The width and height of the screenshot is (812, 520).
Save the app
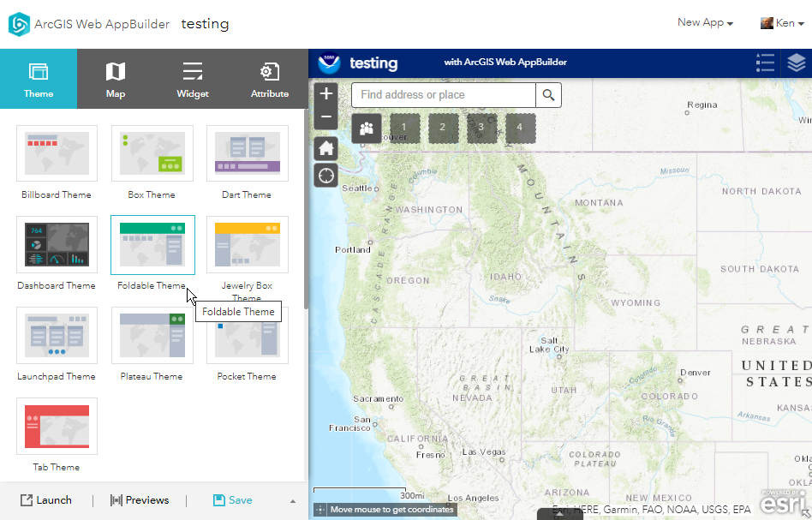pos(232,499)
